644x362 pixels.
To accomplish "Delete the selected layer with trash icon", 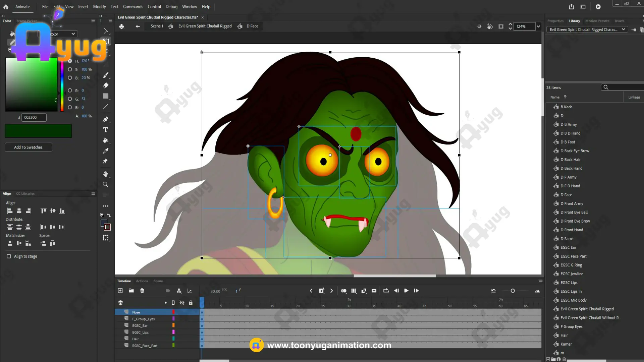I will click(x=142, y=291).
